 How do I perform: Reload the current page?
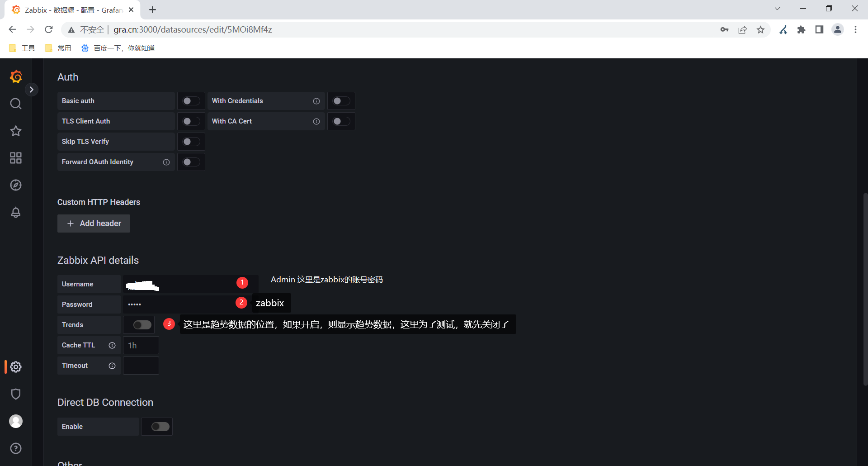coord(49,29)
